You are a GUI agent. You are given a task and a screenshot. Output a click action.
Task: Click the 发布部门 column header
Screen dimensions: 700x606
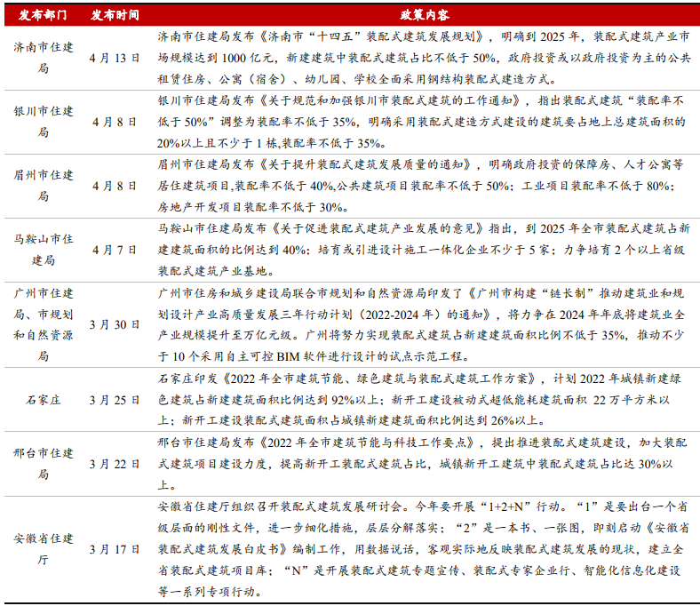click(43, 15)
